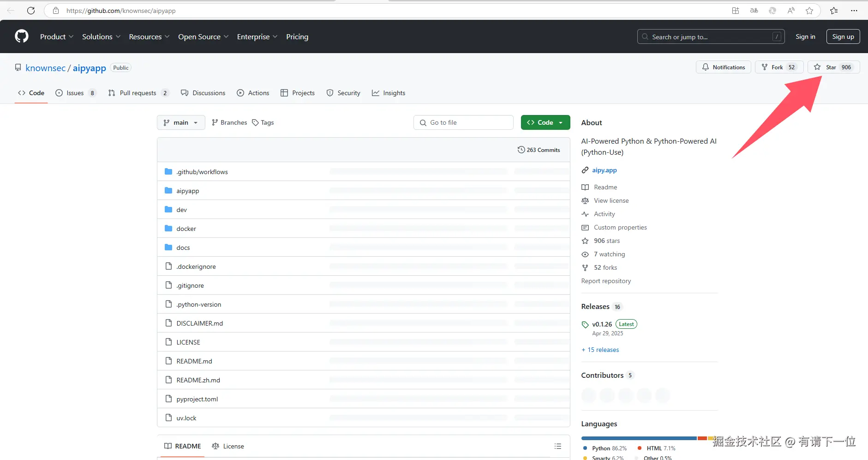Click the .github/workflows folder icon

pyautogui.click(x=168, y=172)
